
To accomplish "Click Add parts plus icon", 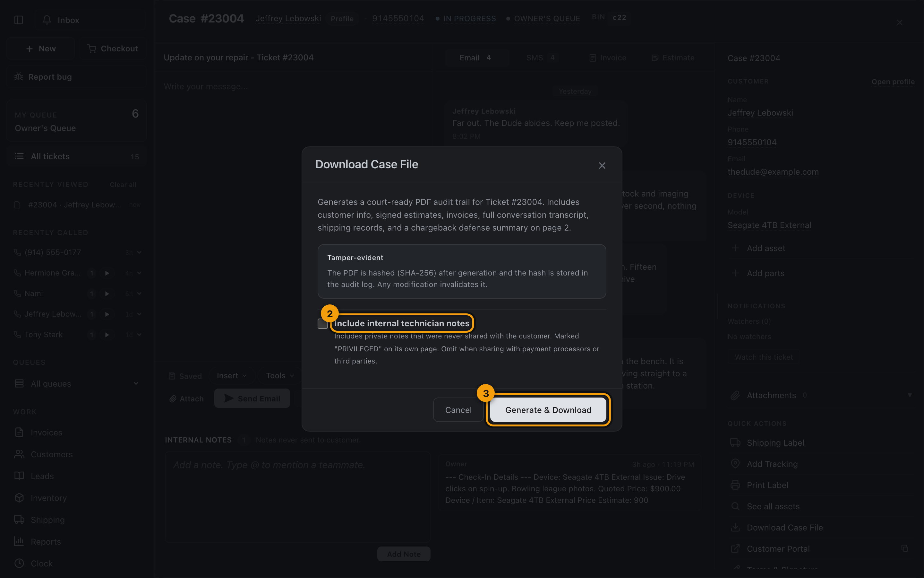I will [x=735, y=273].
